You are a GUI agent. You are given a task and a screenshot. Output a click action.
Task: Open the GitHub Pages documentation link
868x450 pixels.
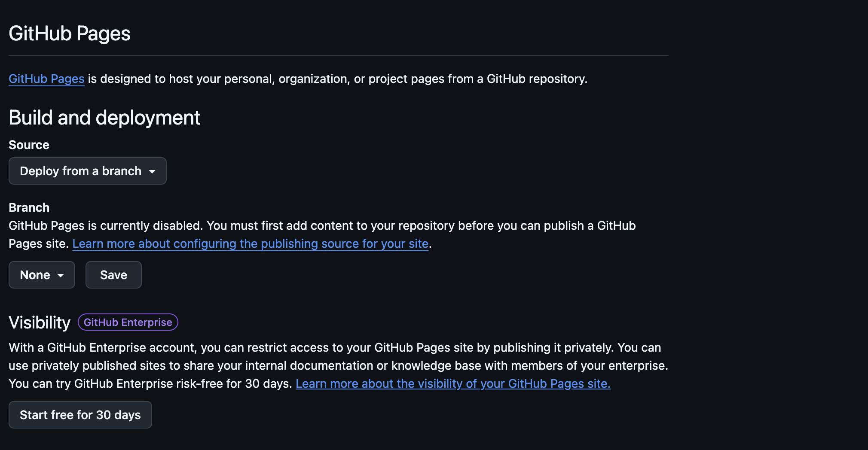(46, 79)
